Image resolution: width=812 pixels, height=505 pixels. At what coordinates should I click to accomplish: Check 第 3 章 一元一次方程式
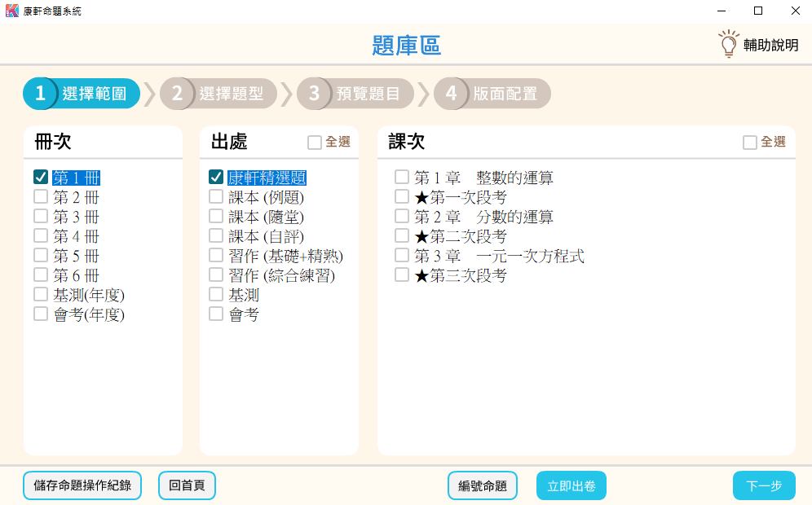402,256
